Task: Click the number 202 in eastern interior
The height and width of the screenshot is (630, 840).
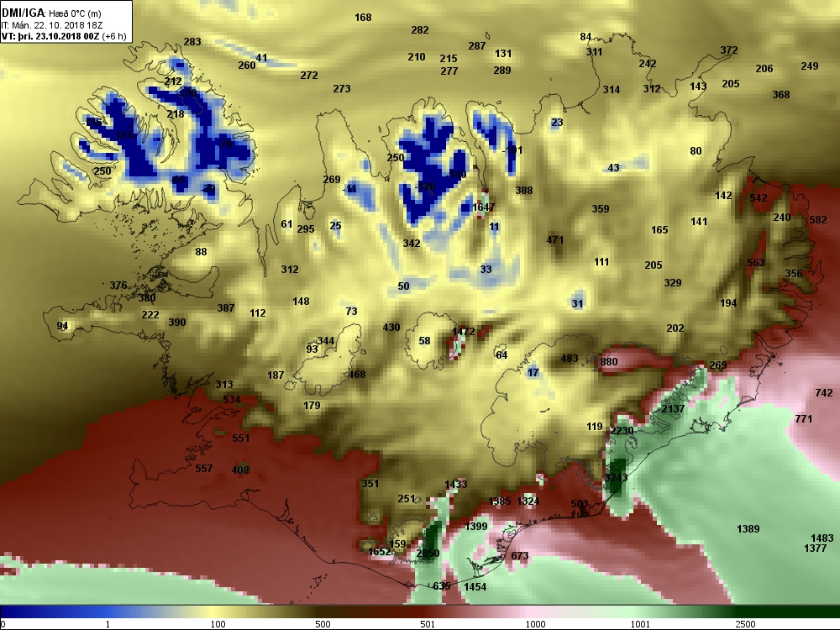Action: pos(675,328)
